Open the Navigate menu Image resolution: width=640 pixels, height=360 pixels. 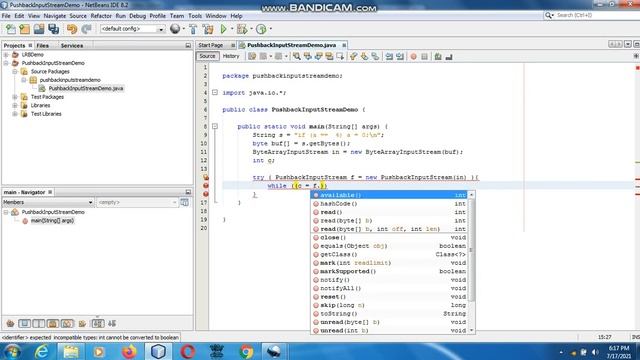tap(55, 16)
